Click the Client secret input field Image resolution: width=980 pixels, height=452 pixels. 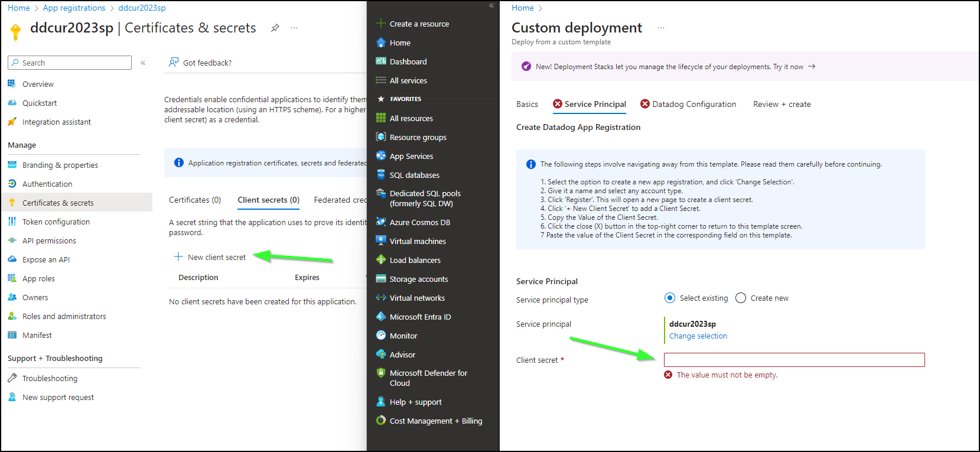[x=794, y=360]
